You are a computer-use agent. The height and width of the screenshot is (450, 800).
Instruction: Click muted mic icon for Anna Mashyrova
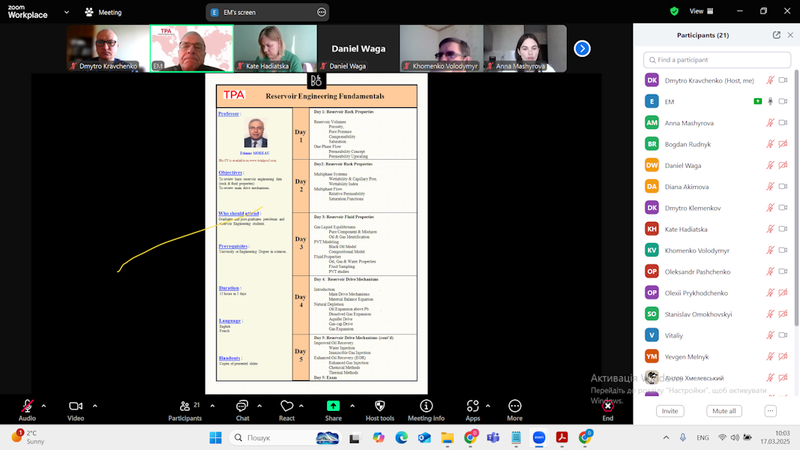click(770, 123)
